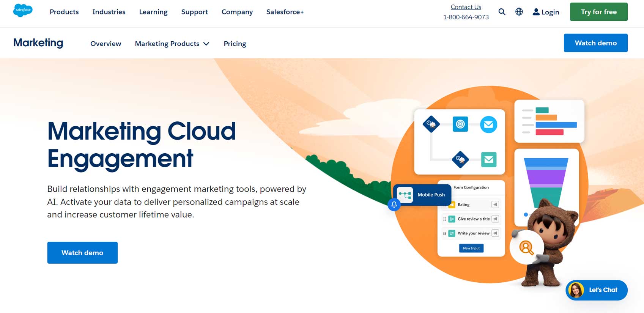Click the journey flow icon on Mobile Push
Viewport: 644px width, 313px height.
coord(405,195)
